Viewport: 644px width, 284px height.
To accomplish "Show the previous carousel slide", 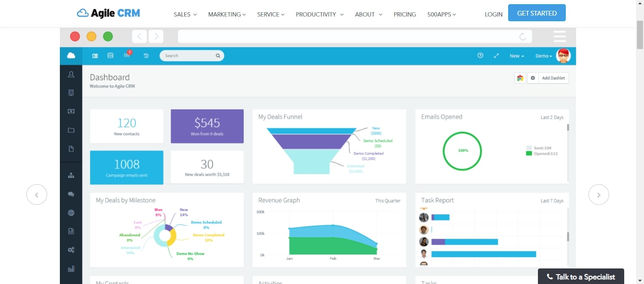I will pyautogui.click(x=37, y=195).
